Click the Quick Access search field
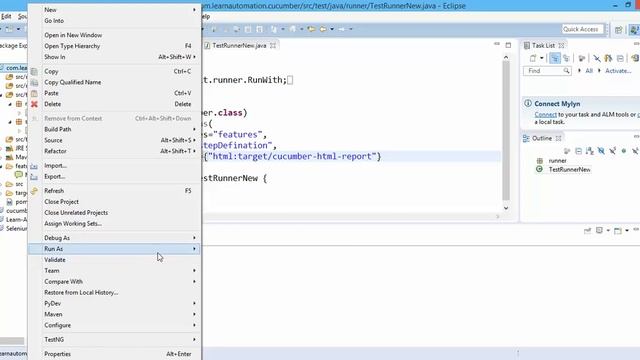This screenshot has width=640, height=360. pos(582,29)
